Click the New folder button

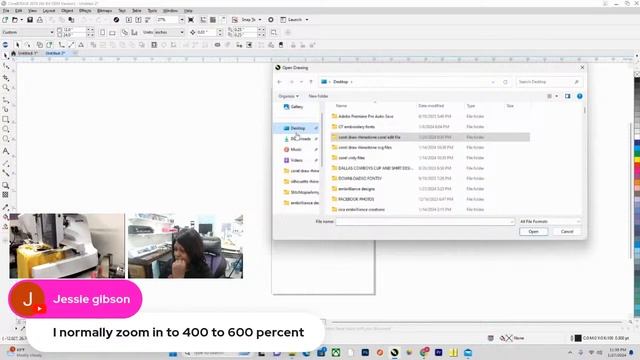[x=318, y=96]
